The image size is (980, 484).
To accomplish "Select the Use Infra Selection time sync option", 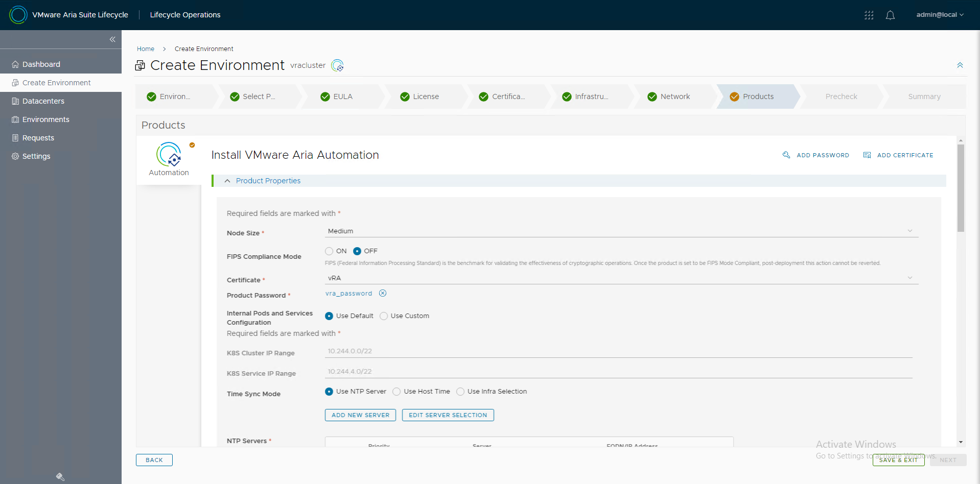I will pyautogui.click(x=460, y=392).
